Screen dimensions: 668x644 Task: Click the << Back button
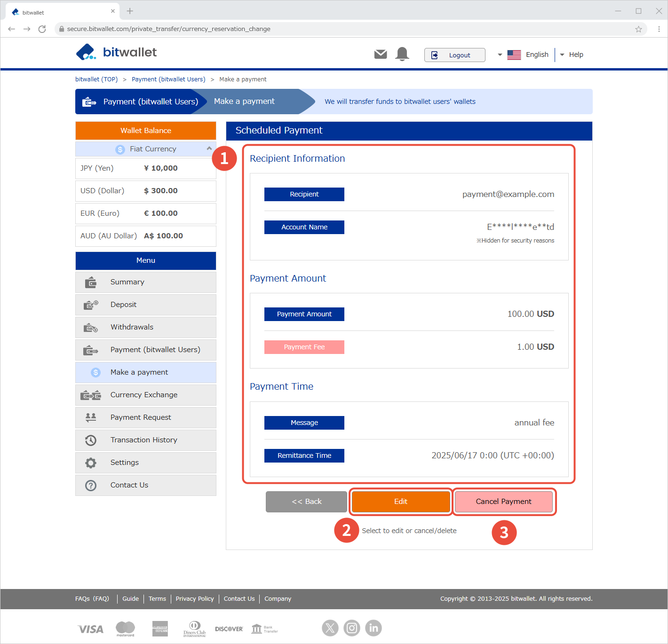(x=307, y=502)
